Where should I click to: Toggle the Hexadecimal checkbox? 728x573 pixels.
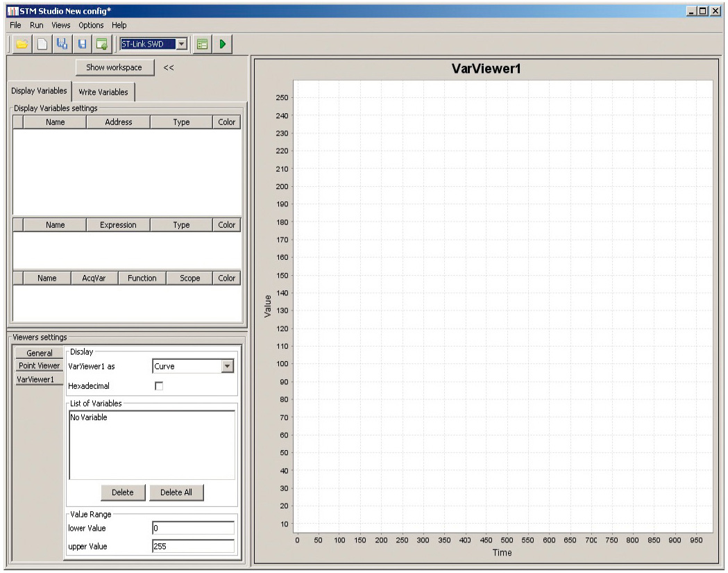tap(159, 385)
